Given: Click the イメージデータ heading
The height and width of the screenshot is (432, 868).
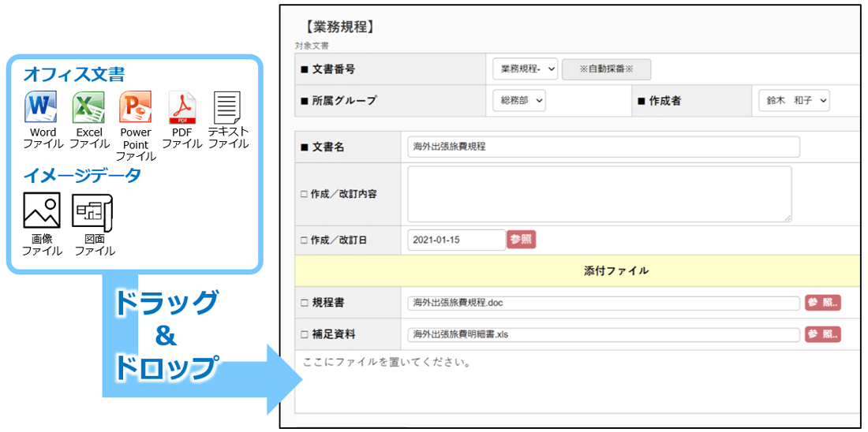Looking at the screenshot, I should click(x=82, y=175).
